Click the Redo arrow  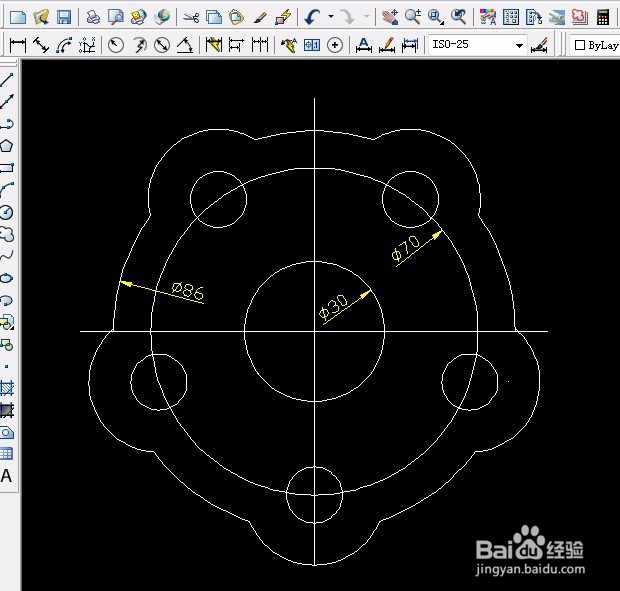pos(348,17)
